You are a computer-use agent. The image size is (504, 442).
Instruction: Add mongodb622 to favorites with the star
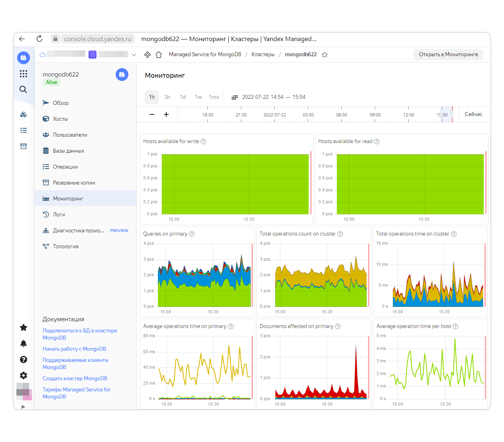point(325,55)
